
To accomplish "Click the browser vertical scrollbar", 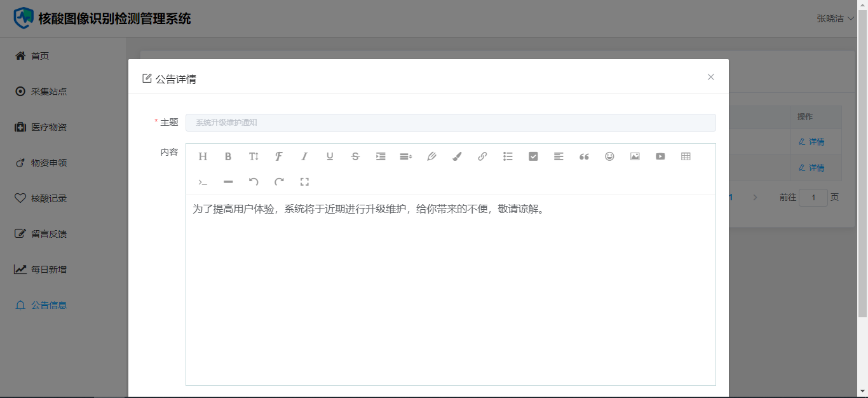I will click(x=862, y=163).
